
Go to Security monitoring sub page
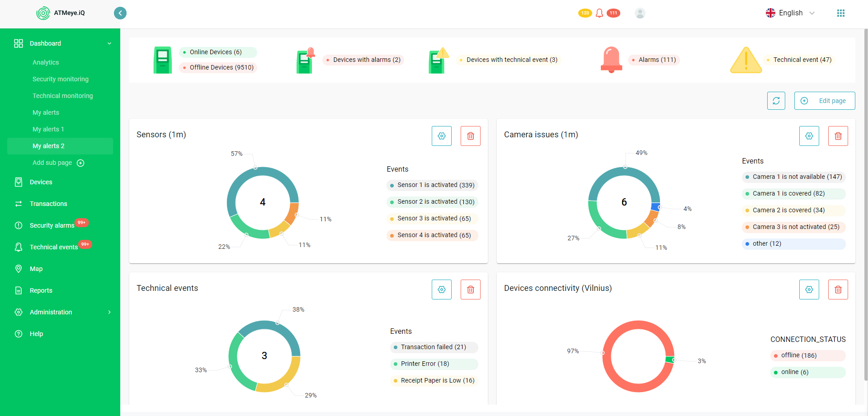pos(61,79)
